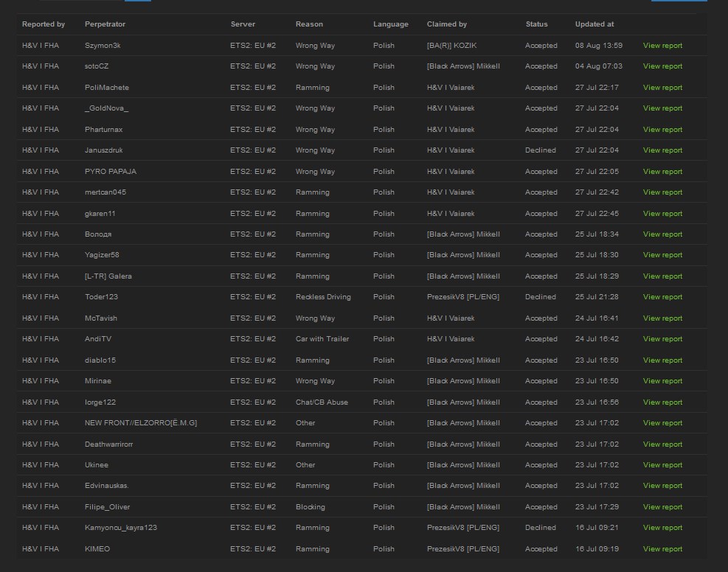Click the Perpetrator column header
This screenshot has height=572, width=728.
coord(105,24)
